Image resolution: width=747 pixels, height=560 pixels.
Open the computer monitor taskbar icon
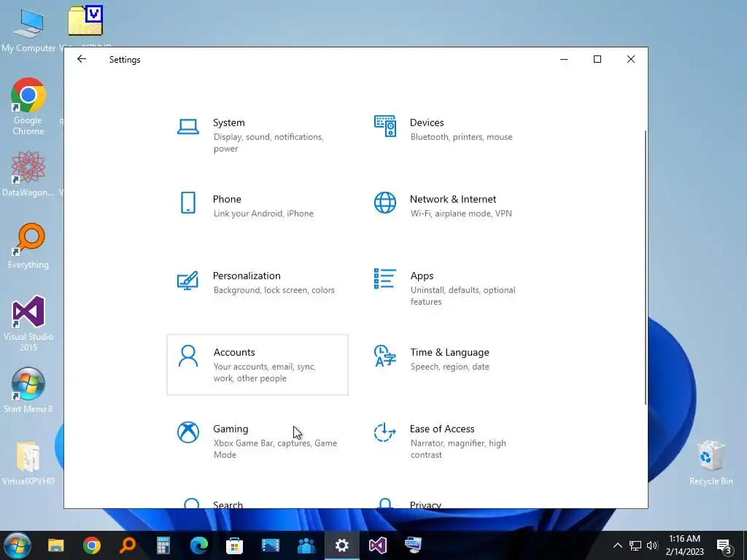pyautogui.click(x=413, y=545)
